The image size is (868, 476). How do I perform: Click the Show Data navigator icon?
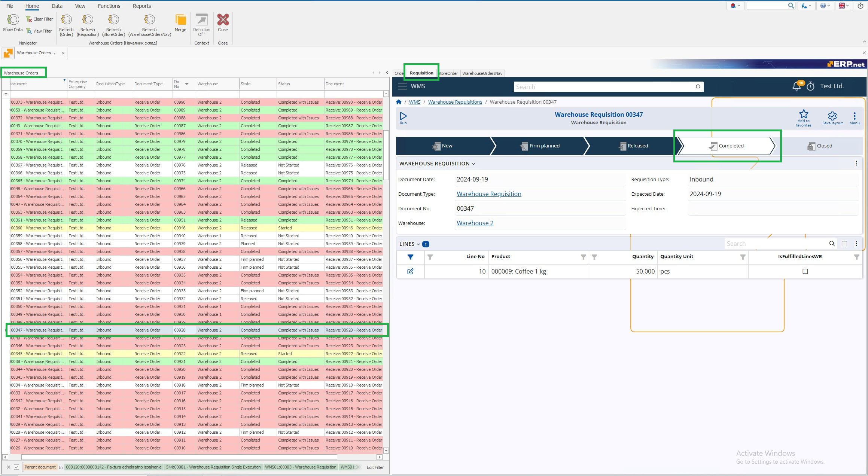point(13,23)
